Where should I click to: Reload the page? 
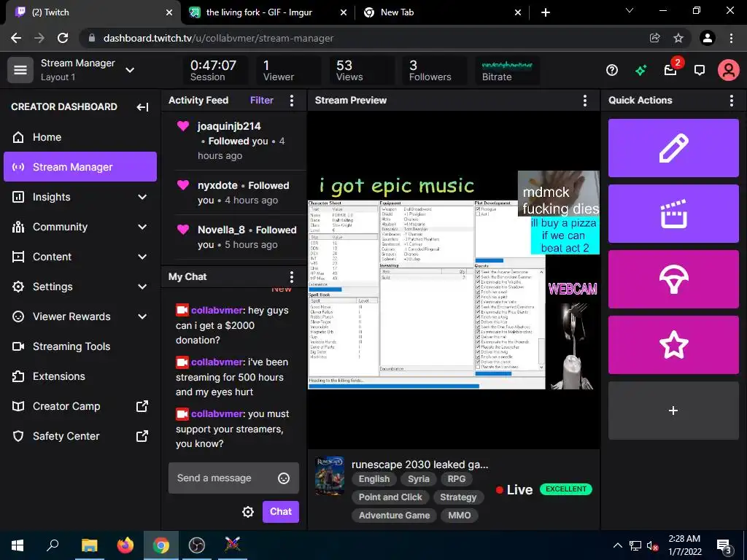63,38
